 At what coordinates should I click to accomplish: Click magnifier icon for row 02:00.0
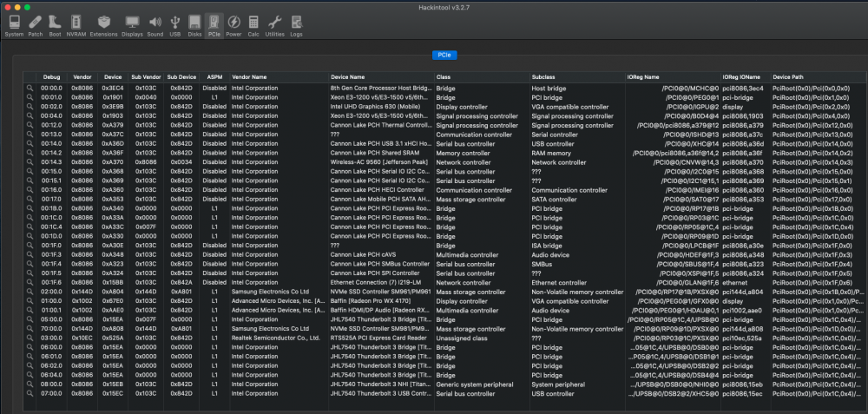point(30,292)
